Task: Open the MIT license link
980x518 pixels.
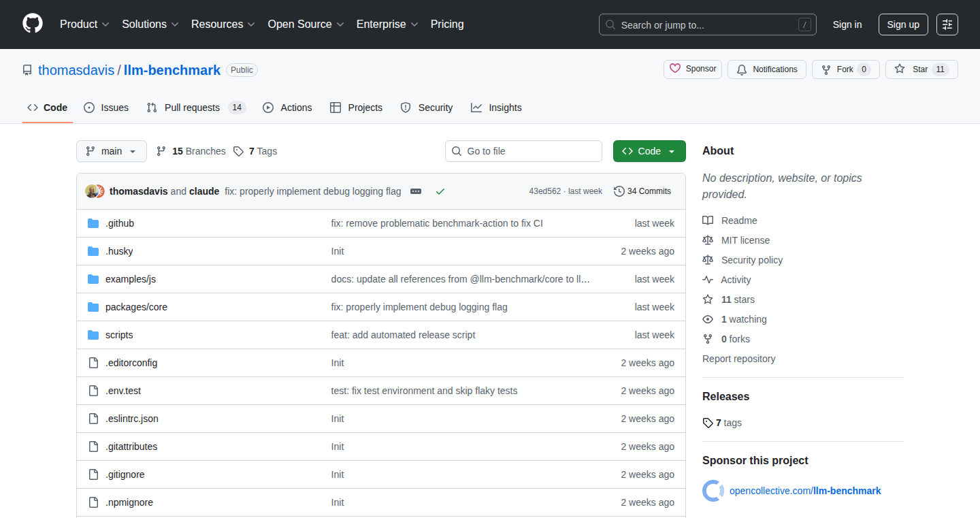Action: 736,240
